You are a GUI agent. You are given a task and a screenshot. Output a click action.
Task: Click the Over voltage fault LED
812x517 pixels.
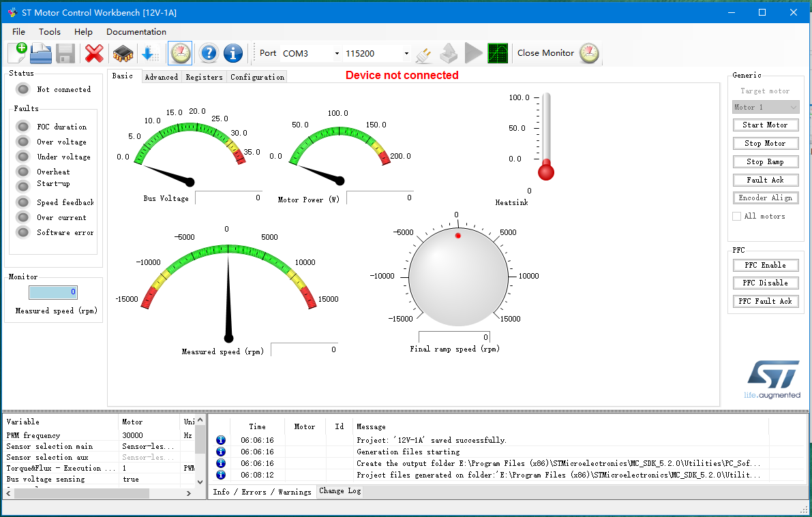point(22,142)
